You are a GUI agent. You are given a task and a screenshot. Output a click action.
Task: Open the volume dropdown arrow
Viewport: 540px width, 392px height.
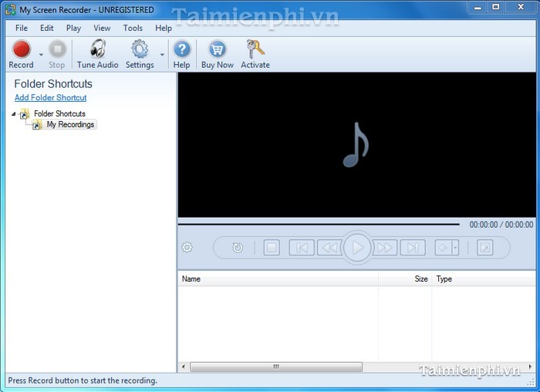[x=455, y=248]
